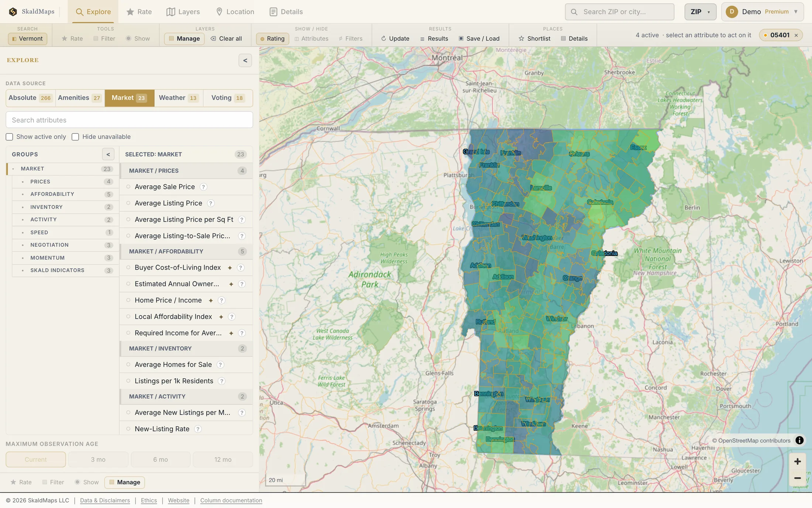The height and width of the screenshot is (508, 812).
Task: Collapse the Groups column
Action: [108, 154]
